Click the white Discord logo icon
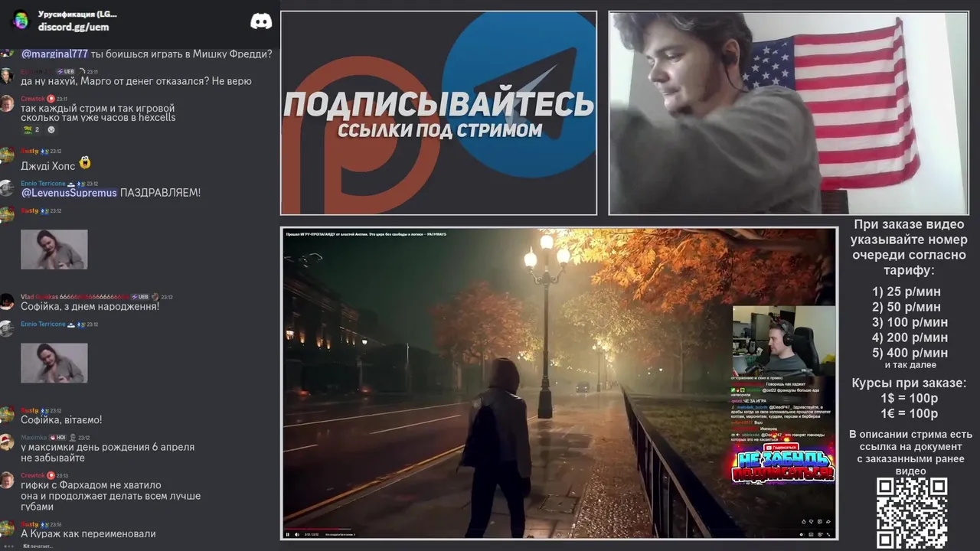This screenshot has width=980, height=551. 261,21
